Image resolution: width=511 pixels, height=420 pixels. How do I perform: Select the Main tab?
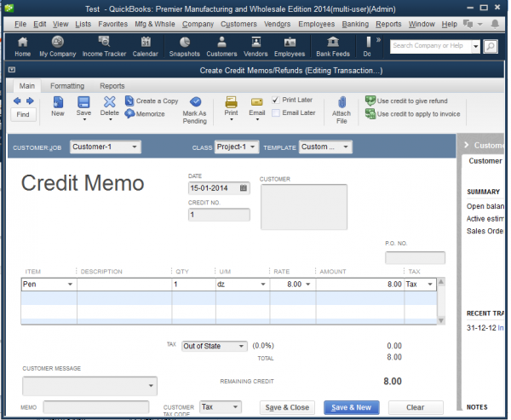click(x=27, y=86)
